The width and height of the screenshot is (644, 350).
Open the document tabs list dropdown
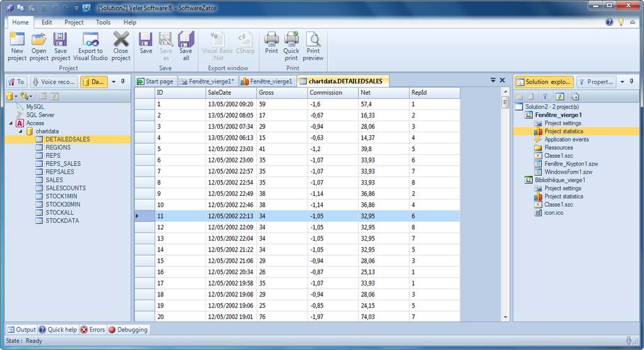click(x=493, y=80)
